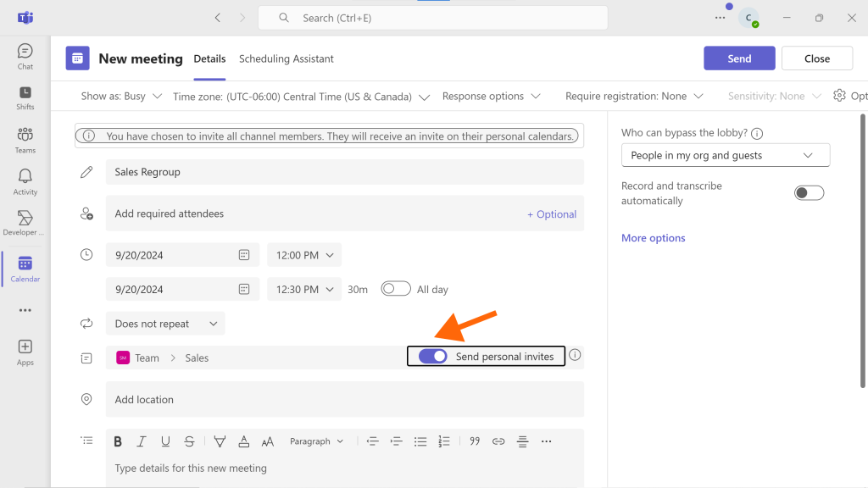This screenshot has width=868, height=488.
Task: Navigate back with the arrow
Action: (218, 18)
